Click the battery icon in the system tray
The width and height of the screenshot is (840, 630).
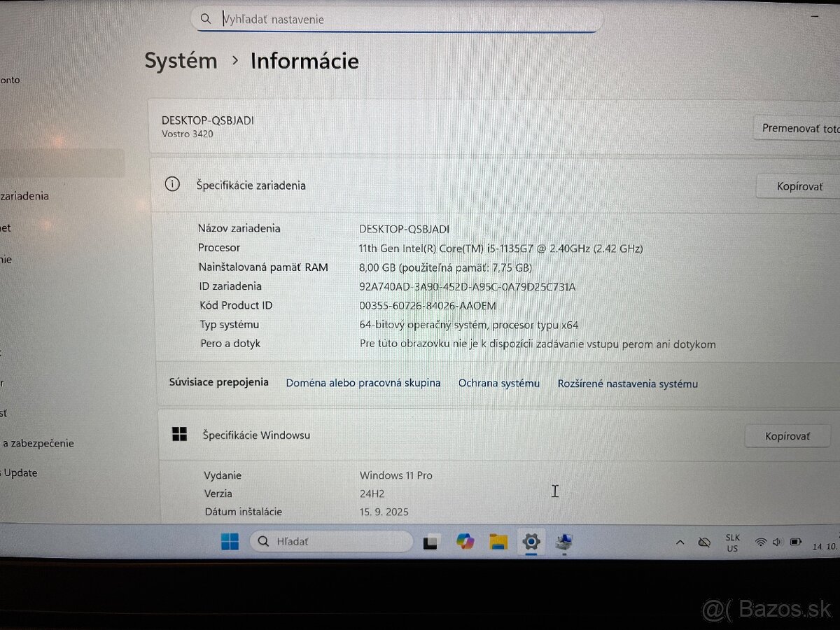coord(796,541)
